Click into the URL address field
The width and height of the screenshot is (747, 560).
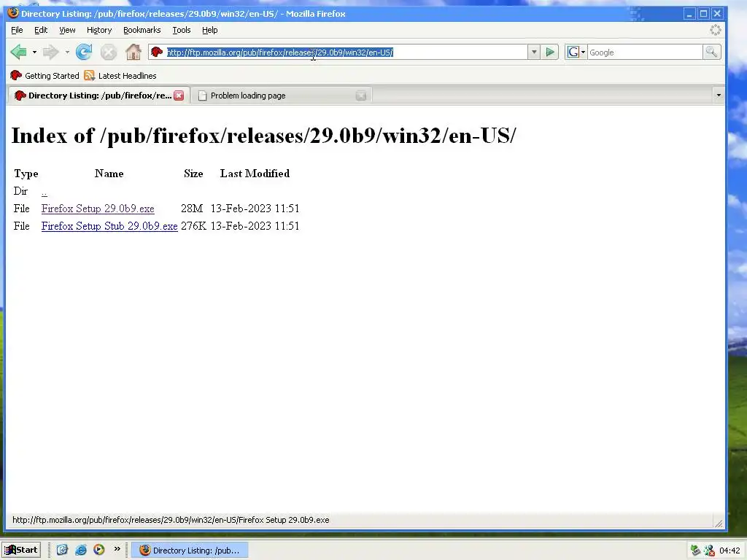click(346, 52)
